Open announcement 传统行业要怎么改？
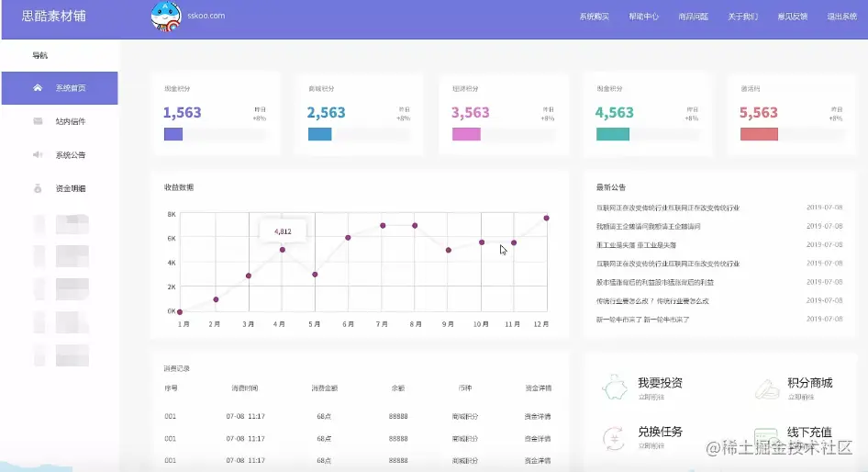The width and height of the screenshot is (868, 472). 652,301
